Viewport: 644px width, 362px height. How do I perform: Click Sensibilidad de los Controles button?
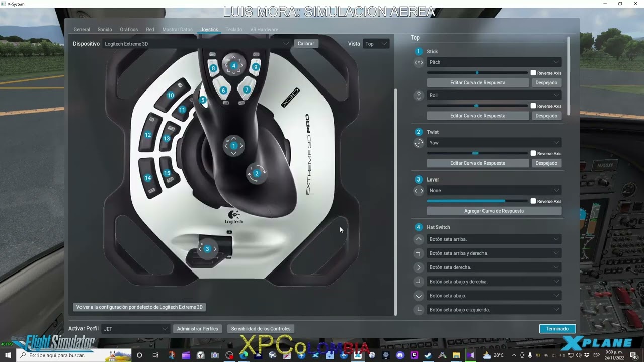click(x=261, y=329)
